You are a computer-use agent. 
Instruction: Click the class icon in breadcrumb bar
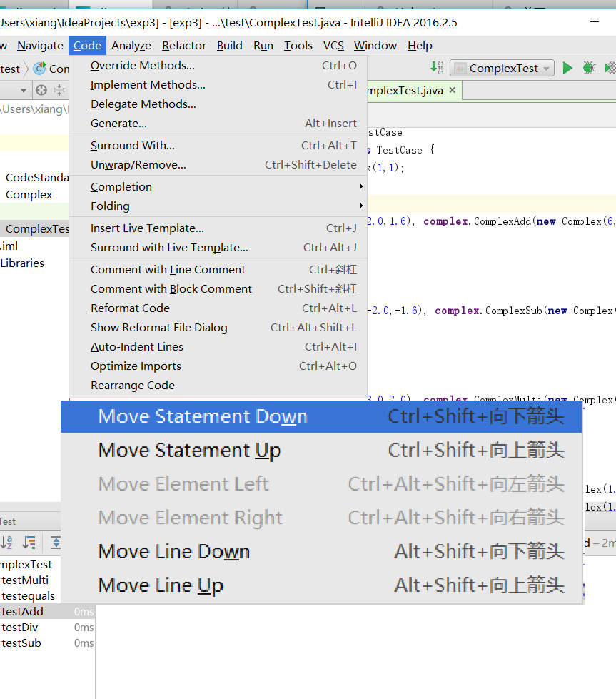point(40,69)
